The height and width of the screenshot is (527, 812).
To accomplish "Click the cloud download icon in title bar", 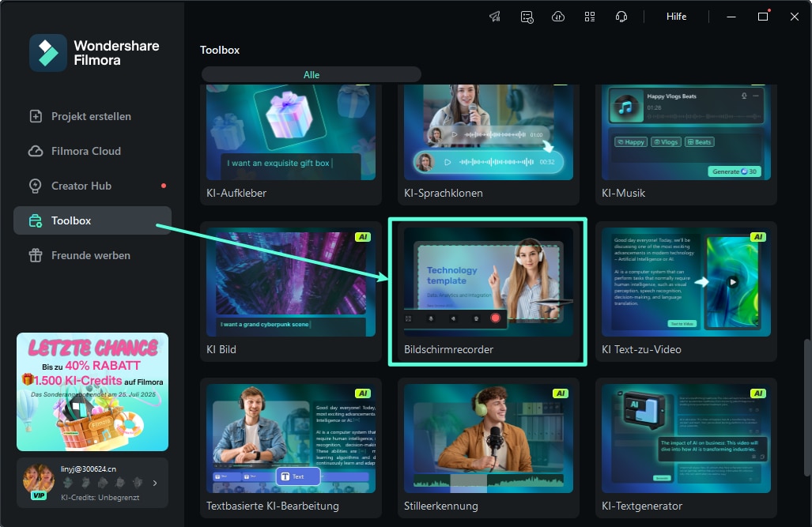I will [x=558, y=17].
